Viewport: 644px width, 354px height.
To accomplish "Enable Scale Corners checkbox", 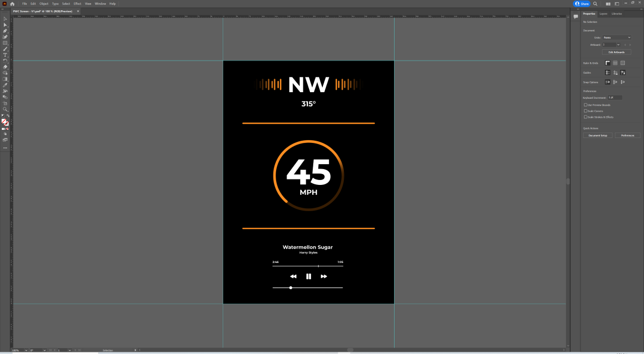I will (x=586, y=111).
